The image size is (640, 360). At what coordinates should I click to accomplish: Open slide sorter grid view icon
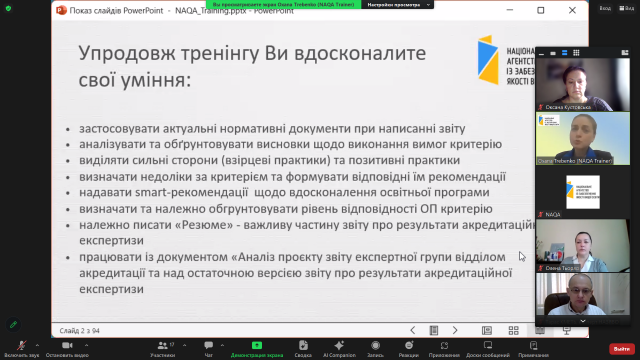tap(513, 330)
